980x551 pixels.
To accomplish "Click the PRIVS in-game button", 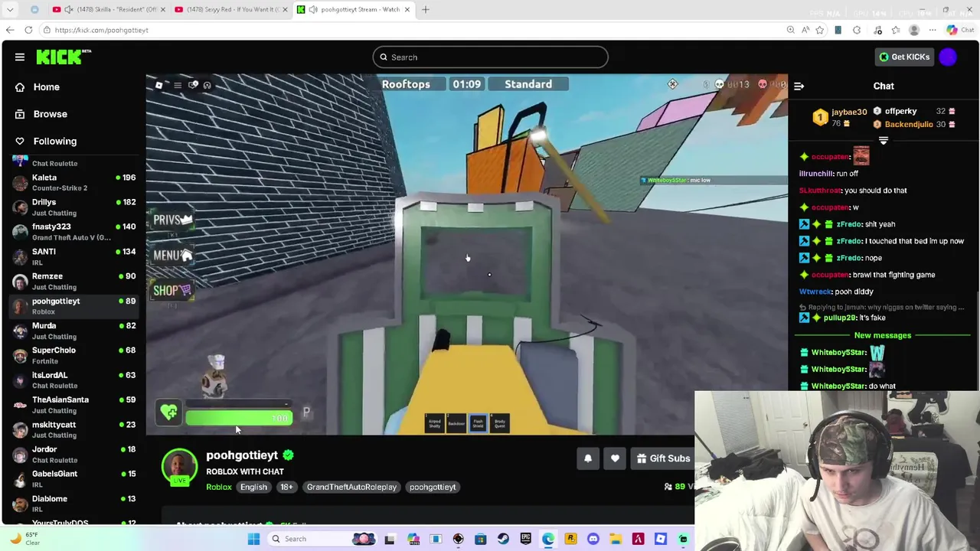I will tap(173, 220).
